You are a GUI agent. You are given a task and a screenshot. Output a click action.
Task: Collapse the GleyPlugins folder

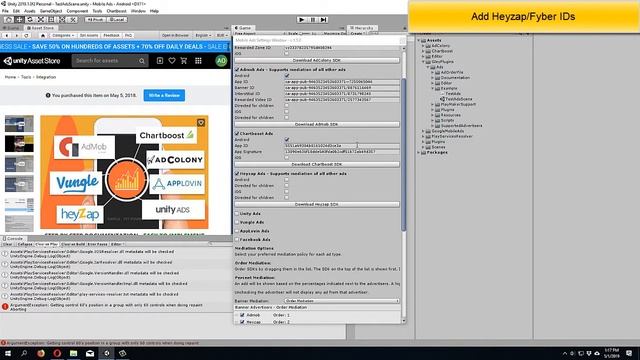[x=423, y=62]
